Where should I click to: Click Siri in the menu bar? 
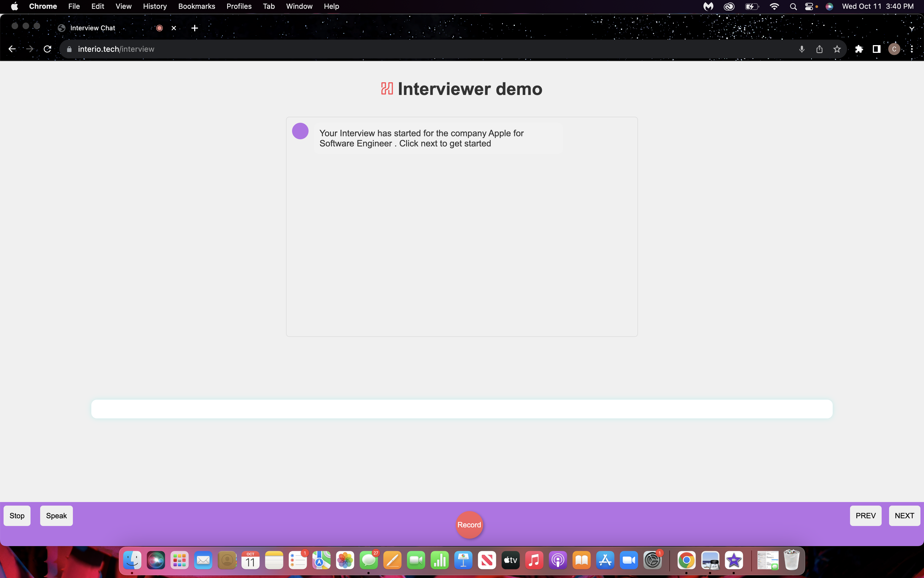tap(829, 6)
